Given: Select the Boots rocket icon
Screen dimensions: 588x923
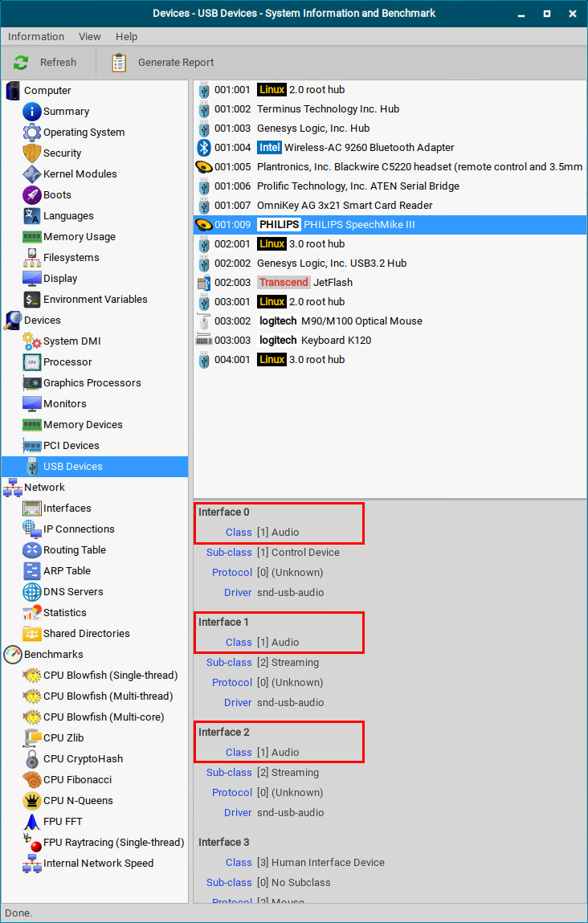Looking at the screenshot, I should [x=32, y=195].
